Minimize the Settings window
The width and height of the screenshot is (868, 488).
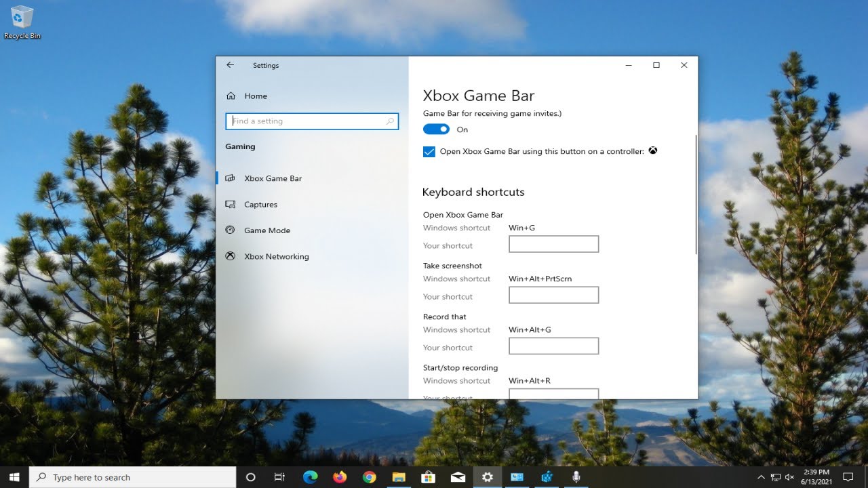click(629, 65)
